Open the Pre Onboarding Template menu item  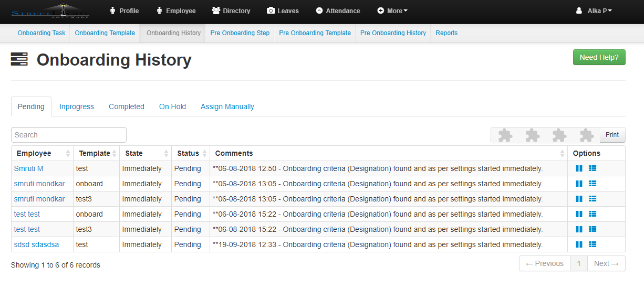coord(315,33)
